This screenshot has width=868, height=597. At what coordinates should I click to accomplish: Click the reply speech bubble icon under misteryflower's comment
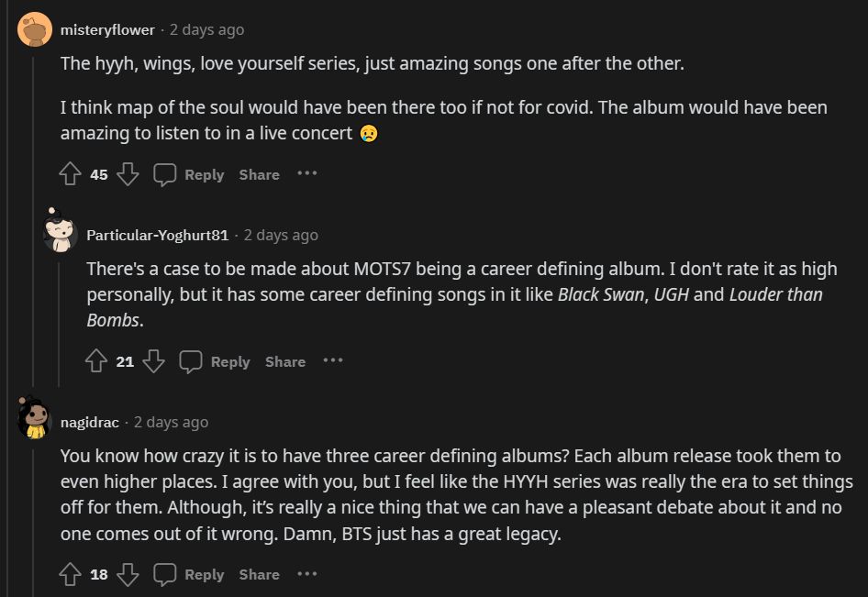click(x=164, y=174)
